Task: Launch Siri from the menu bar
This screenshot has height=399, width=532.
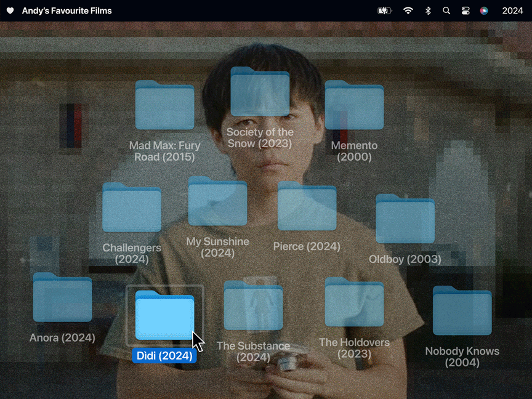Action: pos(484,11)
